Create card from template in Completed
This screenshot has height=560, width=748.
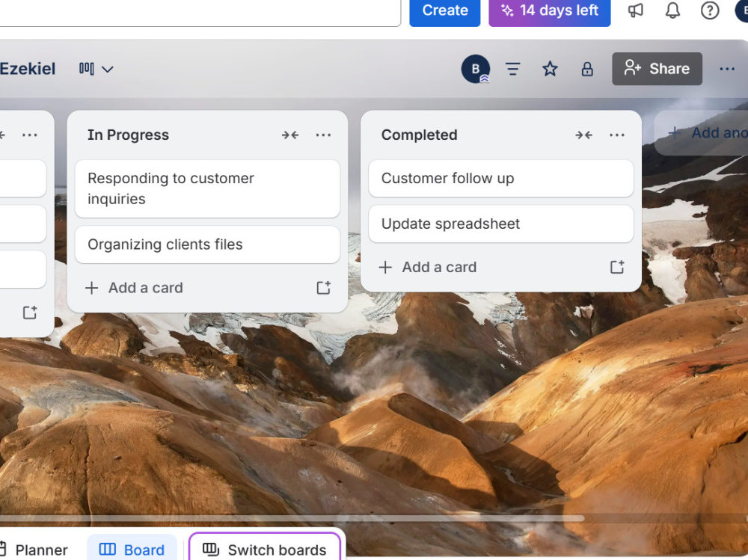point(617,267)
